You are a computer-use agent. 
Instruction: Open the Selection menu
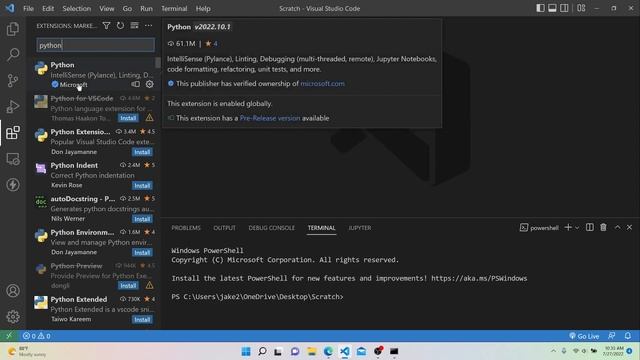[x=76, y=9]
